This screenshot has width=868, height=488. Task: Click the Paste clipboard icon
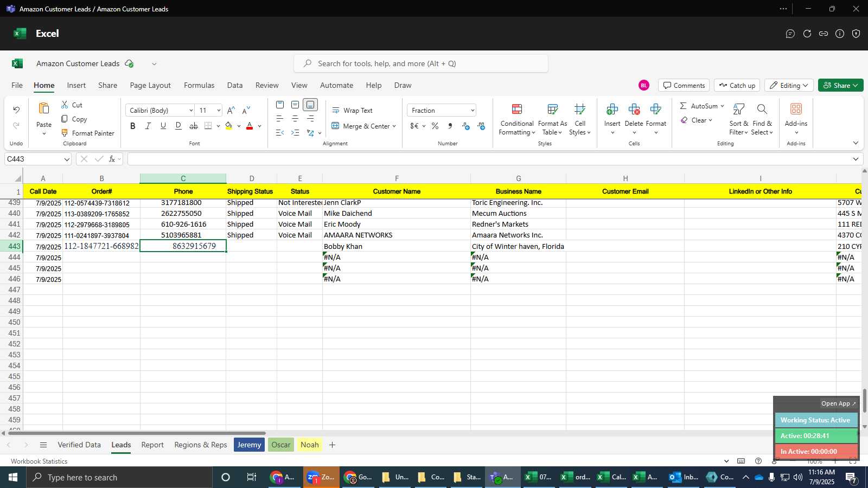pos(44,109)
